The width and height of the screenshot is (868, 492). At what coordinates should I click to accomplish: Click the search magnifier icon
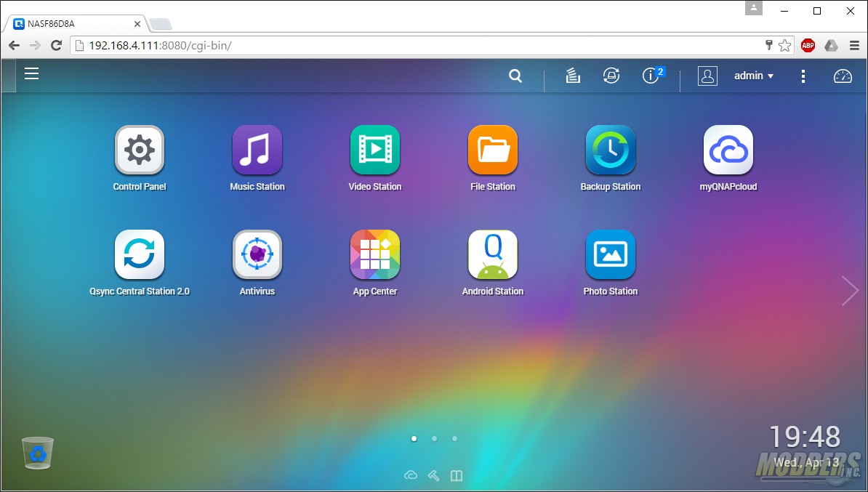pos(515,76)
